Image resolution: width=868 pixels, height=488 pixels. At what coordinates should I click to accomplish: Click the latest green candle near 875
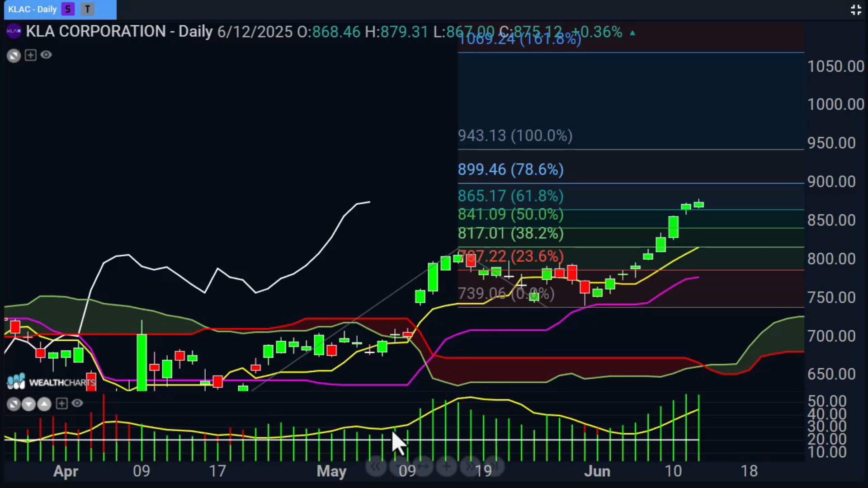[699, 204]
